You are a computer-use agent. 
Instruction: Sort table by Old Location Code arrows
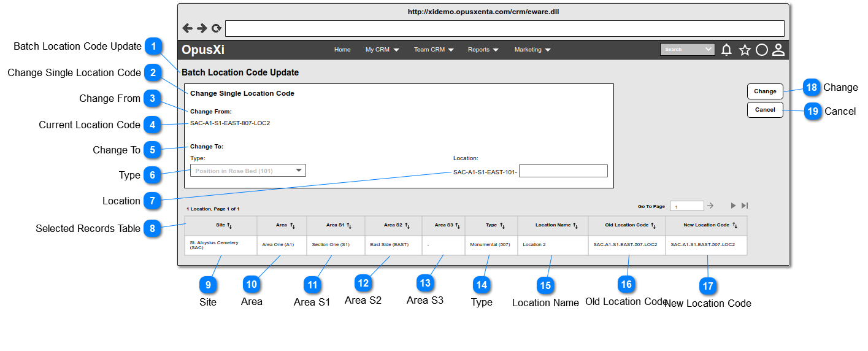(653, 226)
